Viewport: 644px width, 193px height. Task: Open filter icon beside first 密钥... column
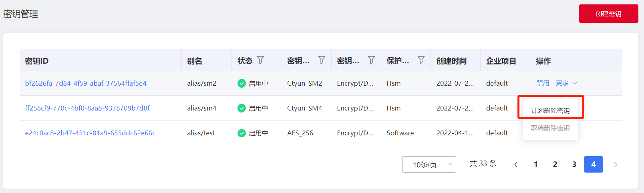322,60
